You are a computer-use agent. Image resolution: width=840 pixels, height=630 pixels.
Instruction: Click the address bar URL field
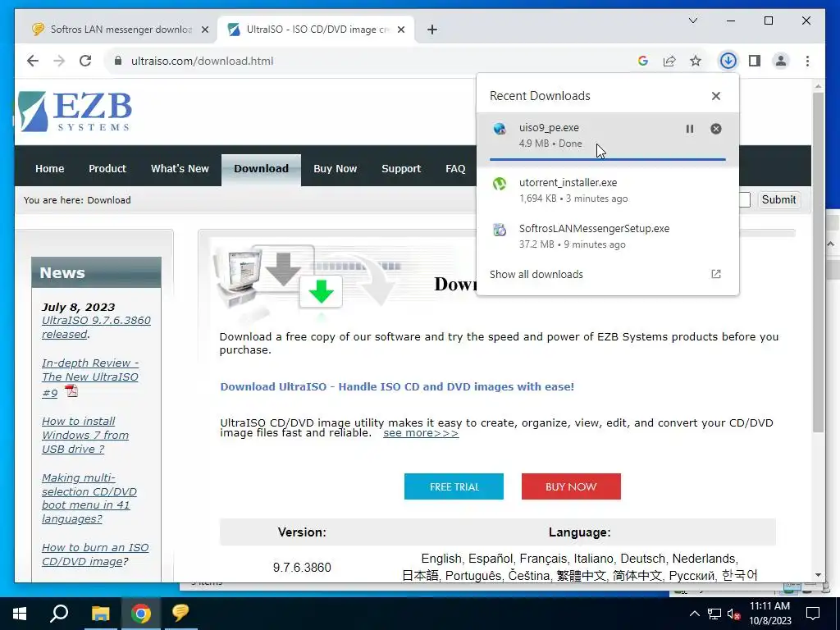pyautogui.click(x=370, y=61)
